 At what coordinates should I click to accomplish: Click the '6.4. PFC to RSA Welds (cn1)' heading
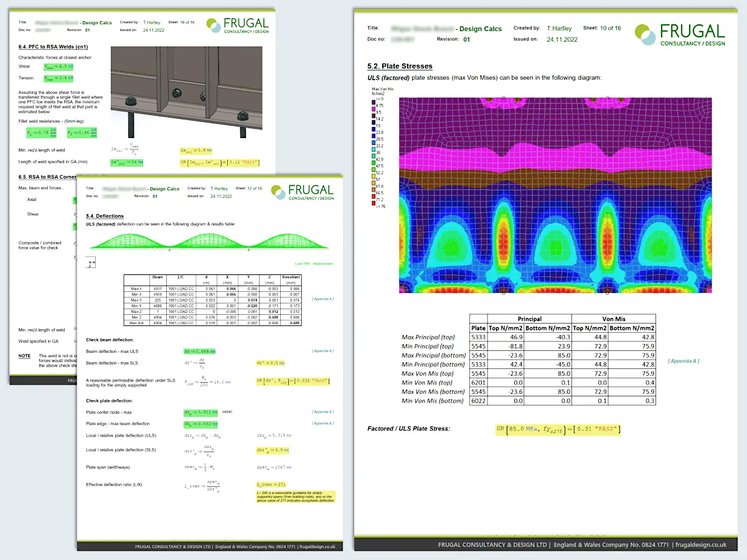(x=53, y=47)
